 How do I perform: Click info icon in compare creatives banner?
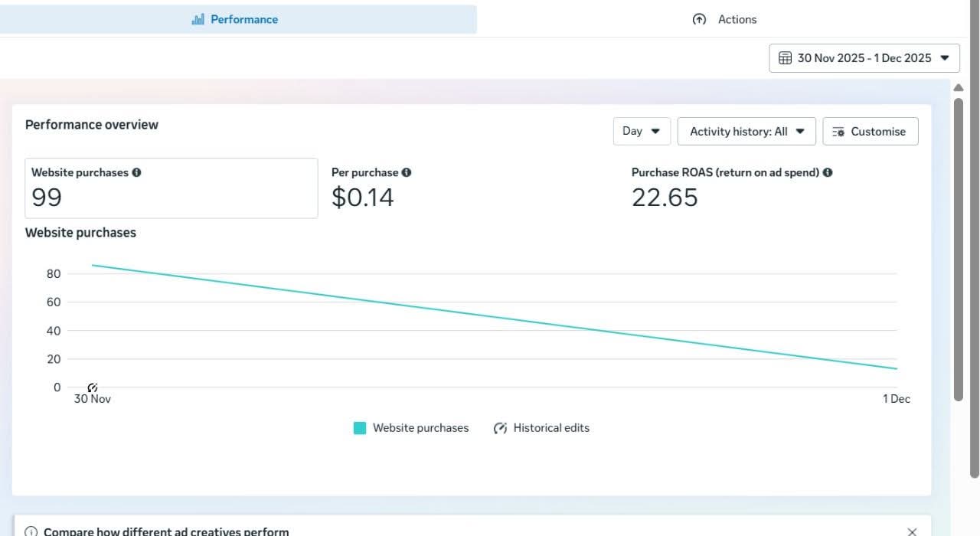(31, 531)
